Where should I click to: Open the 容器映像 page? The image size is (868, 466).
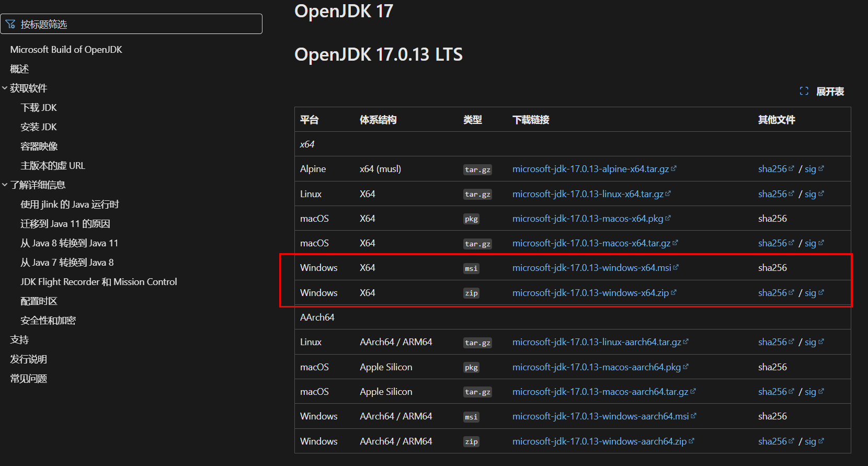(x=39, y=146)
